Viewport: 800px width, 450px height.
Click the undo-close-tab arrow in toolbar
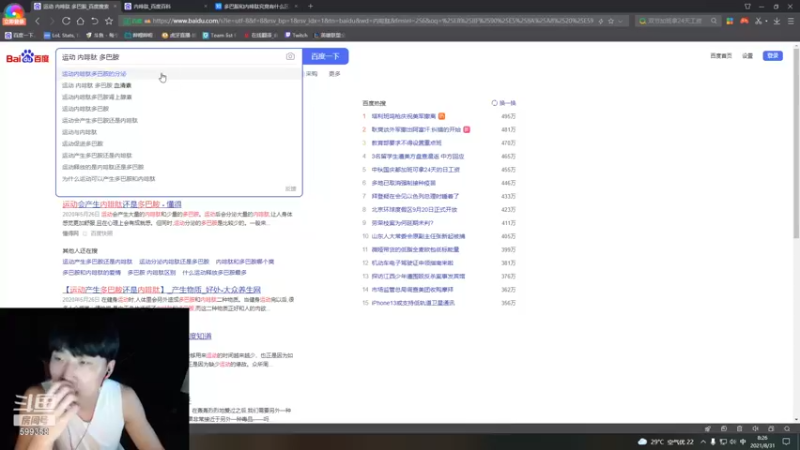(x=95, y=21)
